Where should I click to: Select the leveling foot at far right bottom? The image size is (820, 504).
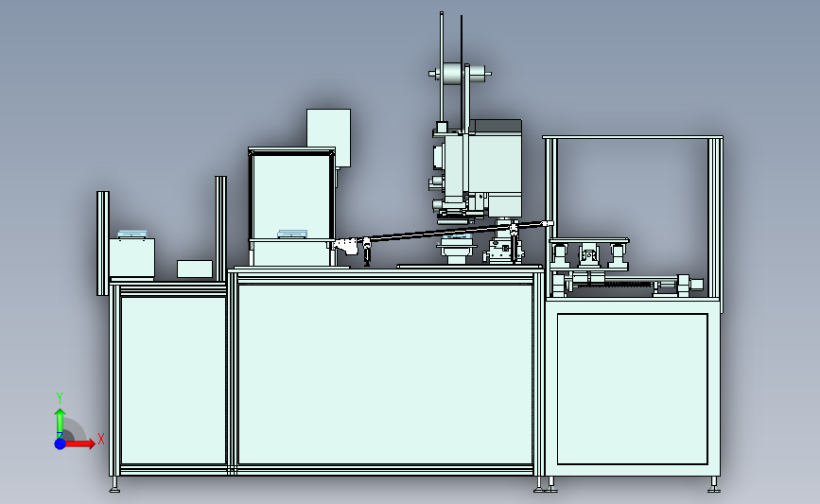coord(714,484)
